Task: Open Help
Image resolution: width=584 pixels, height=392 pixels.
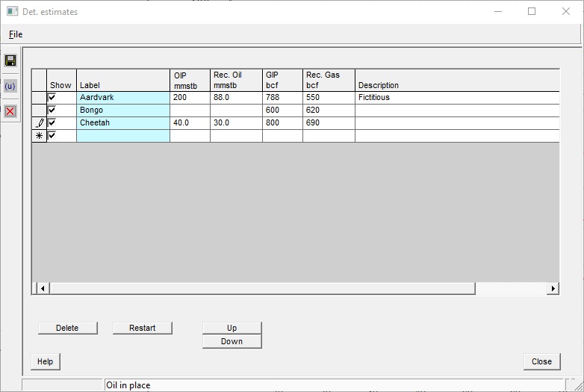Action: tap(45, 361)
